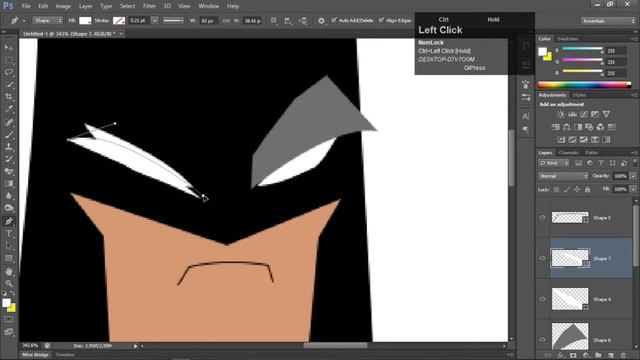Toggle Align Edges checkbox
The width and height of the screenshot is (640, 360).
tap(381, 20)
